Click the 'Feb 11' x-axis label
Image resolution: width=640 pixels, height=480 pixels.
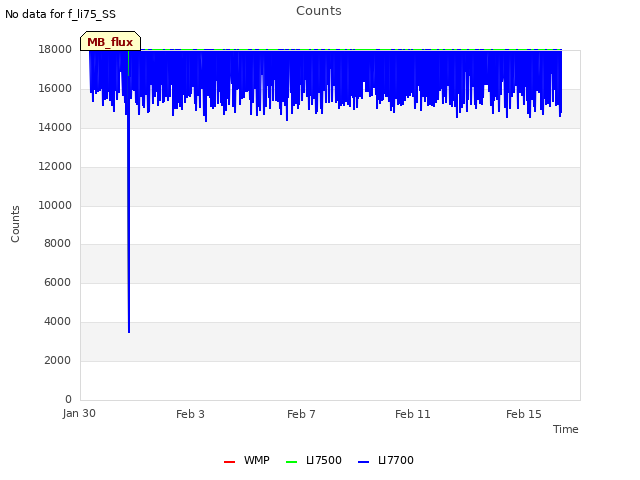coord(413,414)
